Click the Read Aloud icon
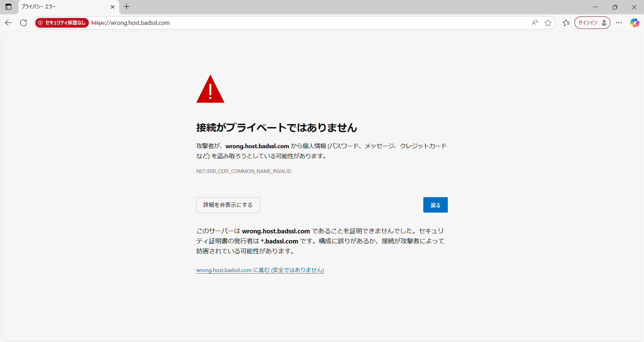Screen dimensions: 644x342 [x=535, y=23]
